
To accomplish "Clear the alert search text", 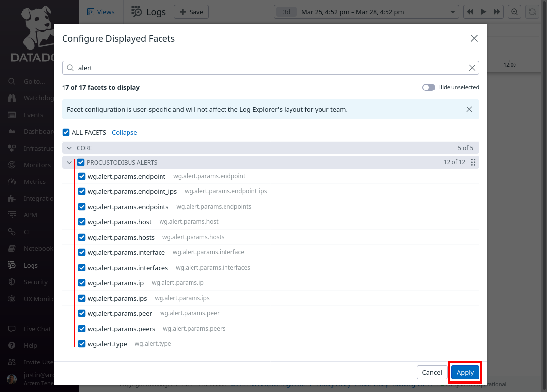I will click(x=472, y=68).
